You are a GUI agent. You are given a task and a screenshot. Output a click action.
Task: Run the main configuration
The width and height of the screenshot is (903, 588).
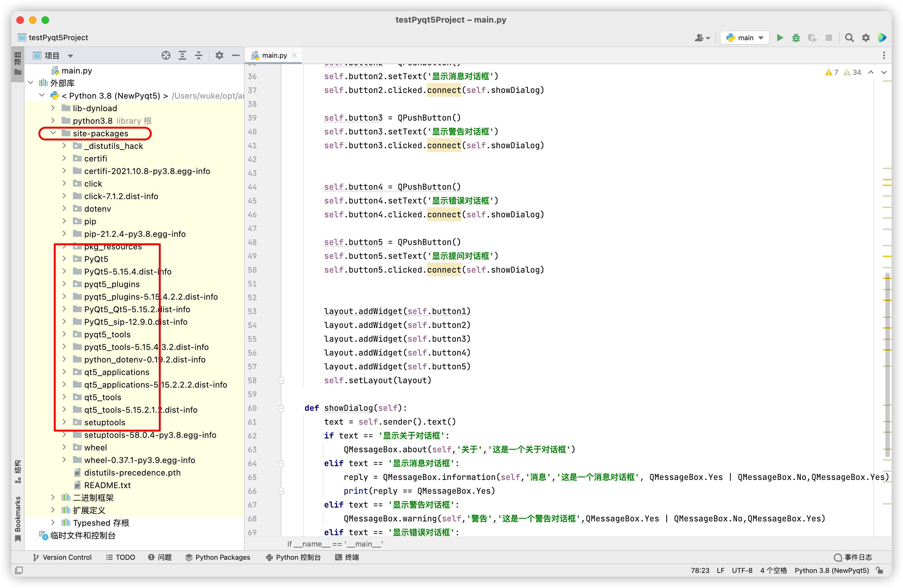pyautogui.click(x=780, y=37)
